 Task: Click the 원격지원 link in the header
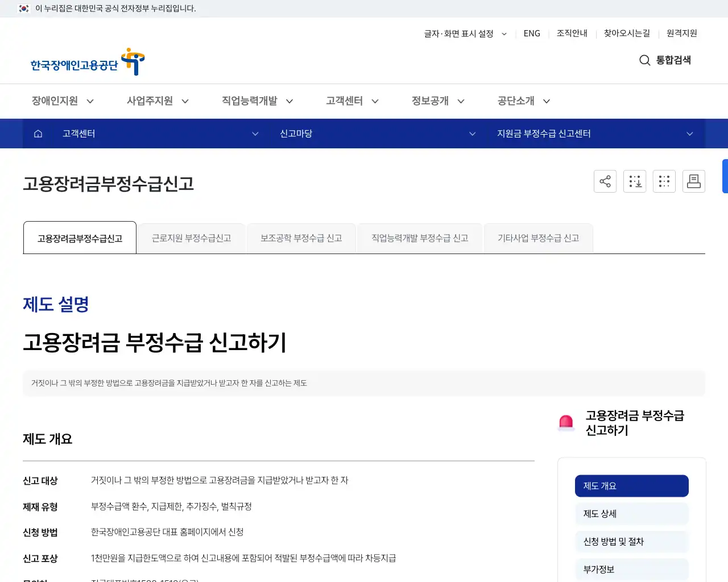click(681, 34)
